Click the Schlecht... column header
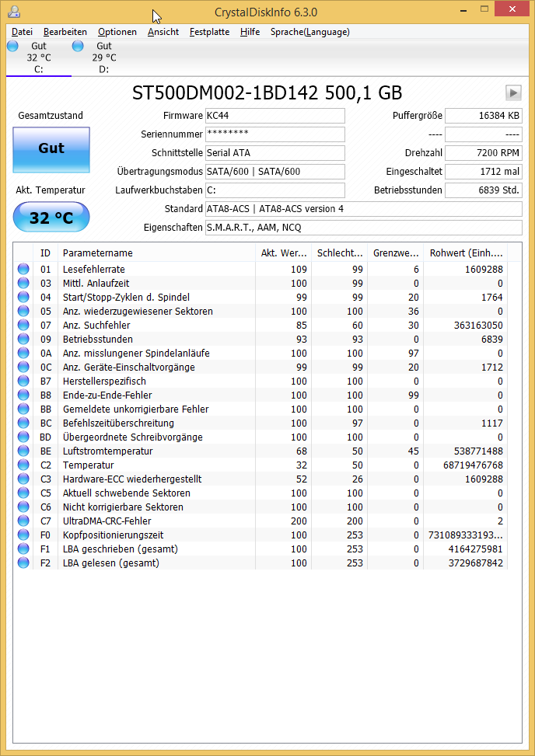 339,253
